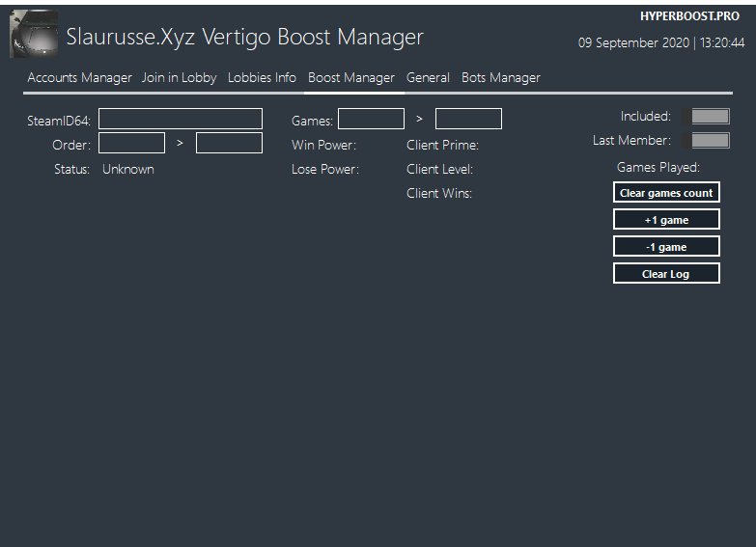Switch to Join in Lobby tab
Viewport: 756px width, 547px height.
point(179,77)
